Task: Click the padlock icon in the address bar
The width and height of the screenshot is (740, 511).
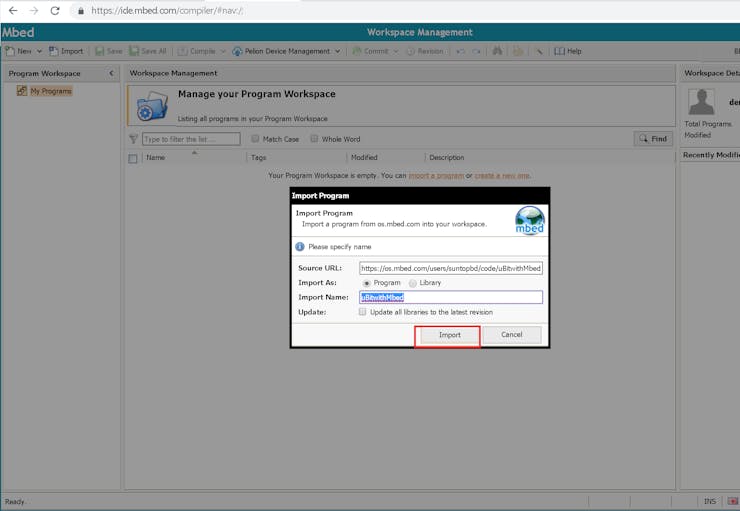Action: click(x=81, y=10)
